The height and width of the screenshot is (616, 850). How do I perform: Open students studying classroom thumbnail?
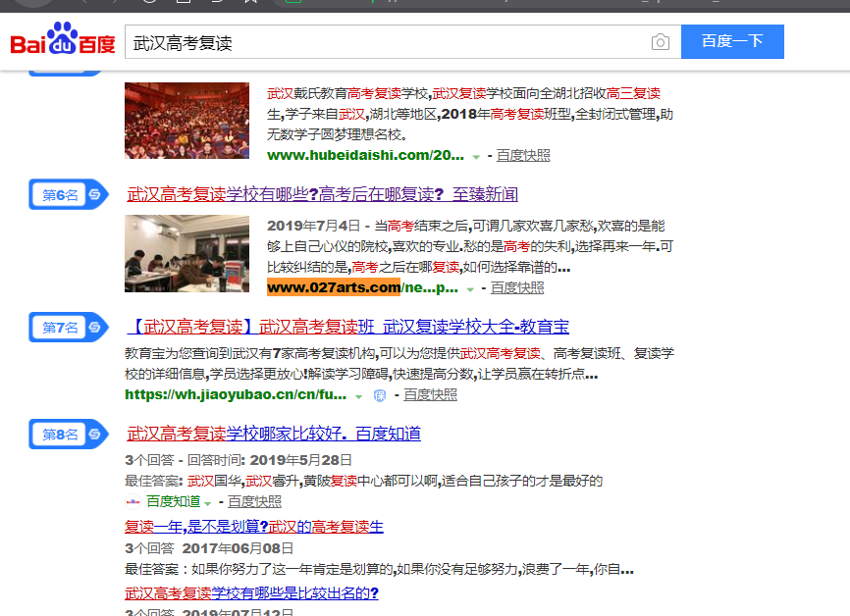(x=187, y=253)
